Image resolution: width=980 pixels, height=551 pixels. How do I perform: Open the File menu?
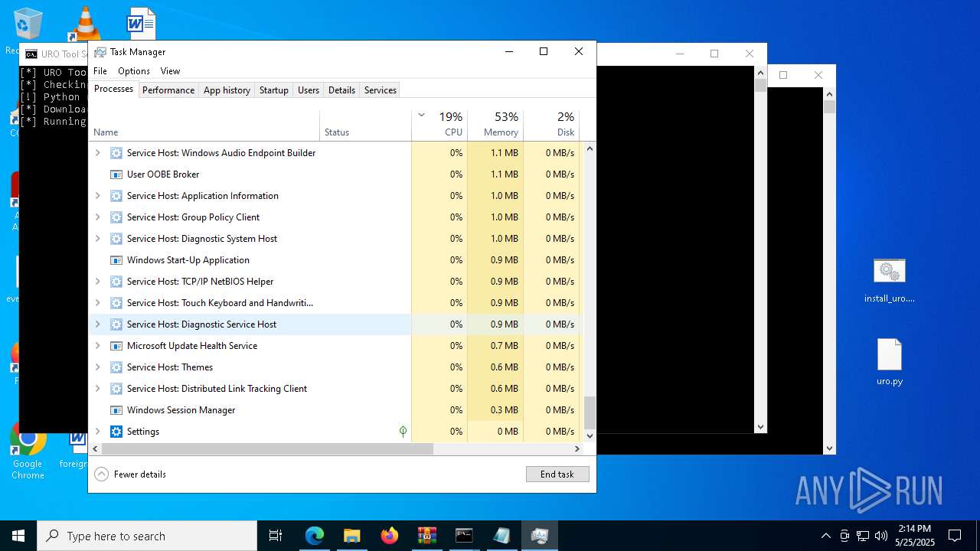click(x=100, y=71)
